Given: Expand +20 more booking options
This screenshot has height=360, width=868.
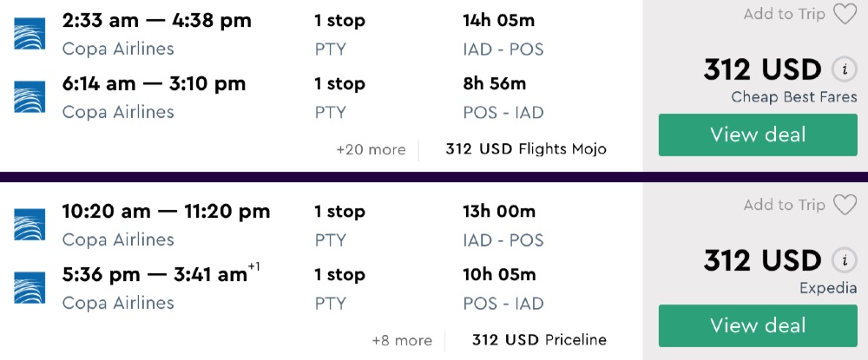Looking at the screenshot, I should click(371, 149).
